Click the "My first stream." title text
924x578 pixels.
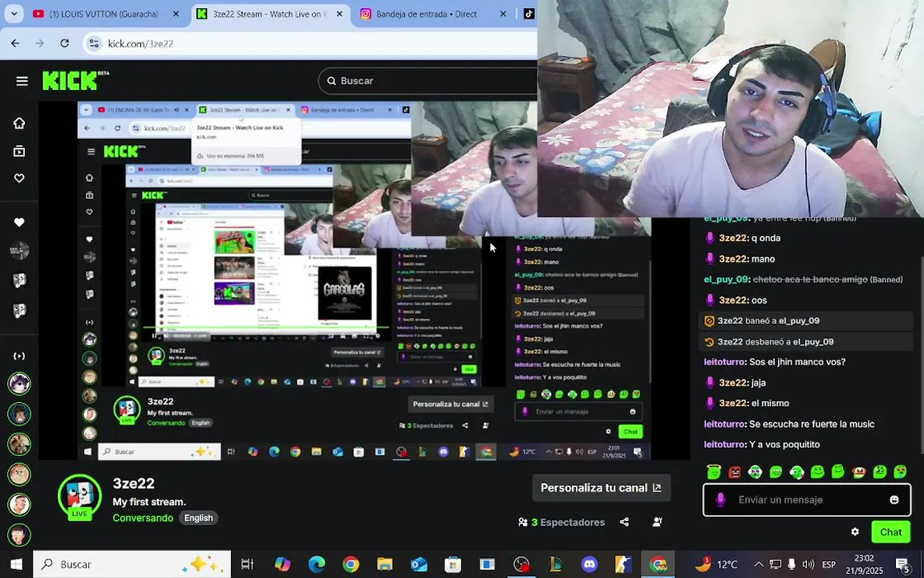[149, 502]
